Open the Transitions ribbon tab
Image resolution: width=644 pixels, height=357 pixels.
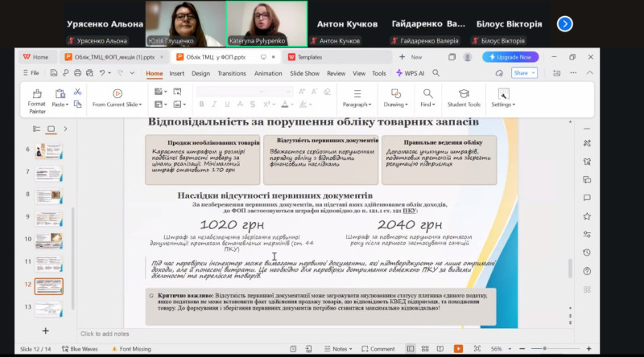click(232, 73)
